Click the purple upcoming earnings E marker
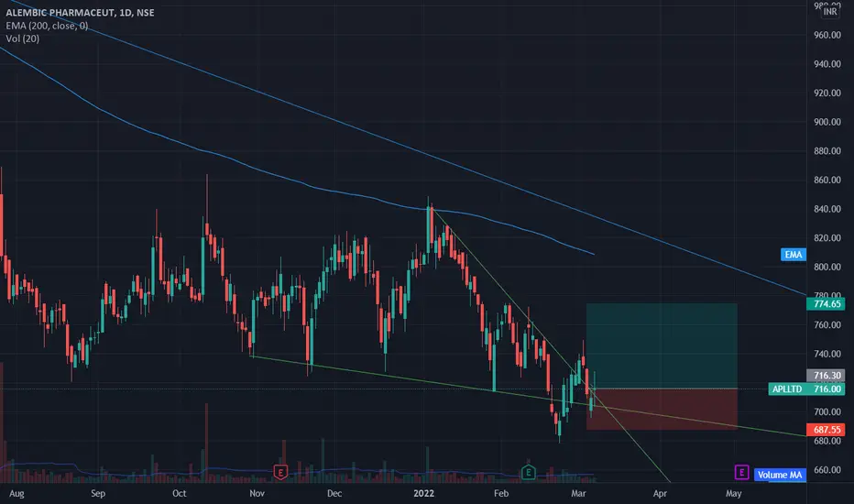Screen dimensions: 854x504 pos(741,473)
